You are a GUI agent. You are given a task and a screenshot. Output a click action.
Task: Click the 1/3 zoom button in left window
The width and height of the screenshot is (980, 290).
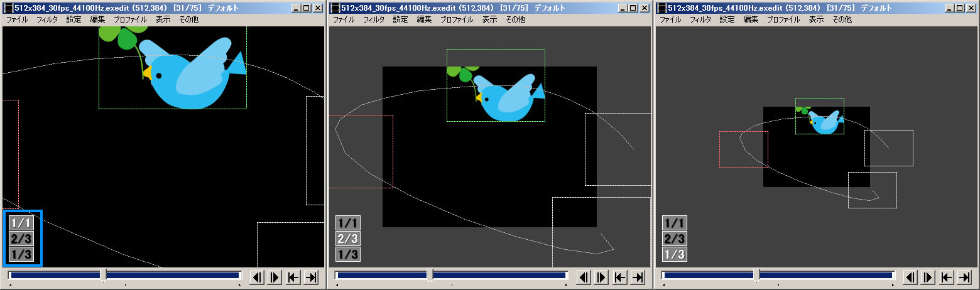click(x=21, y=254)
